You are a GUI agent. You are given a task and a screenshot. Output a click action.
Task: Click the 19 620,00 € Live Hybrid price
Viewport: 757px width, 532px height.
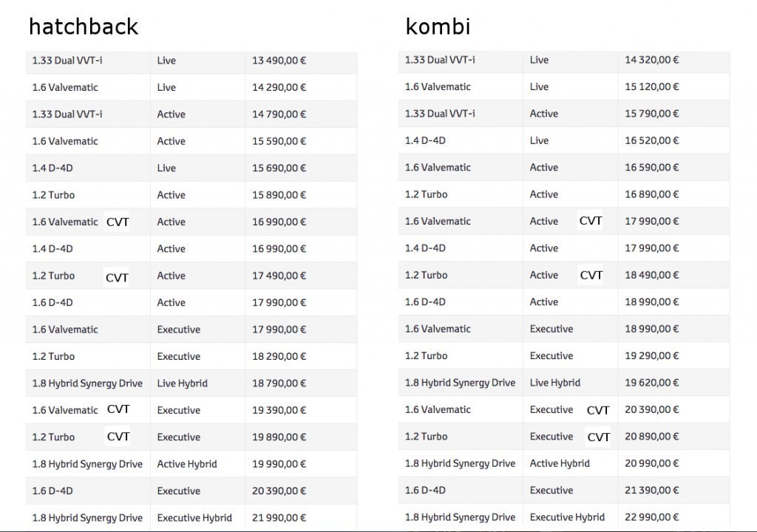[x=652, y=383]
